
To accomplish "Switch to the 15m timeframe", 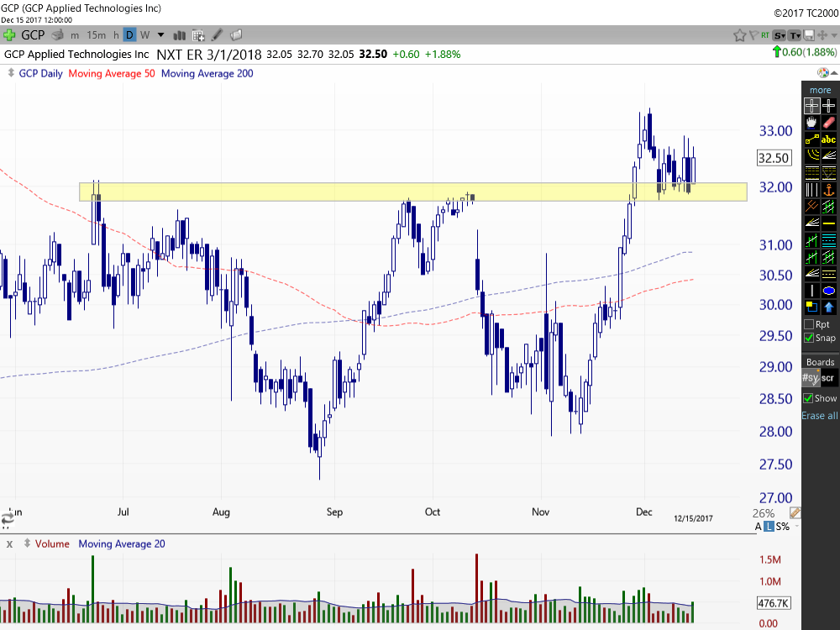I will click(x=97, y=35).
